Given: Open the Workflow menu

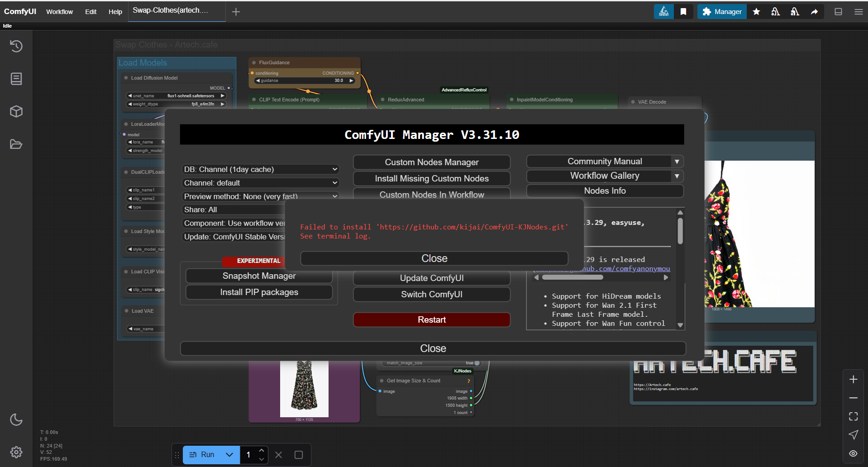Looking at the screenshot, I should 59,12.
